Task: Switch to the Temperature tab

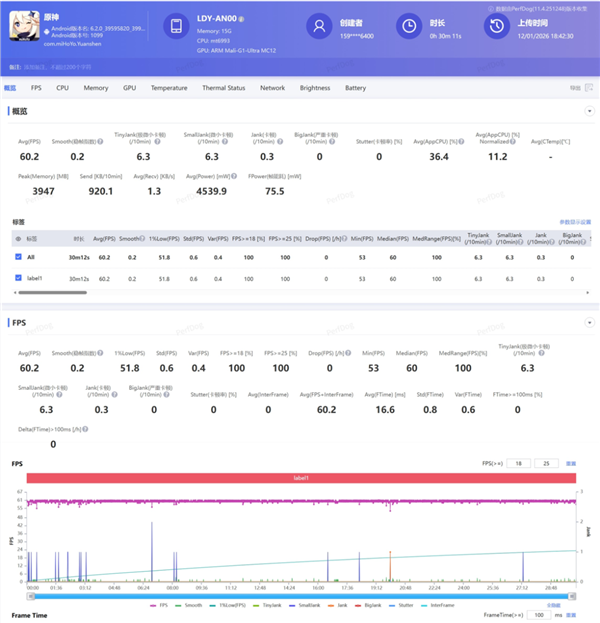Action: (x=169, y=88)
